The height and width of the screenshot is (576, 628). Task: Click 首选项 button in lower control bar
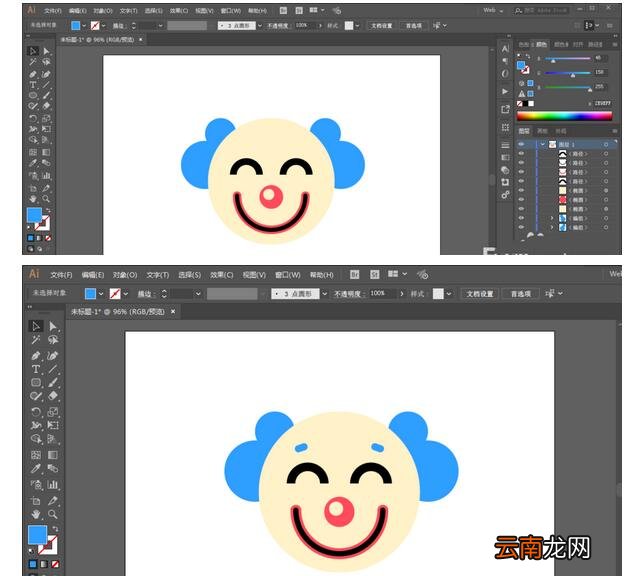[x=520, y=294]
